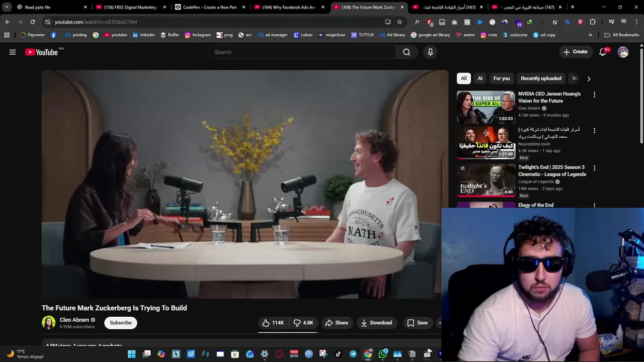Image resolution: width=644 pixels, height=362 pixels.
Task: Bookmark this page with star icon
Action: (399, 22)
